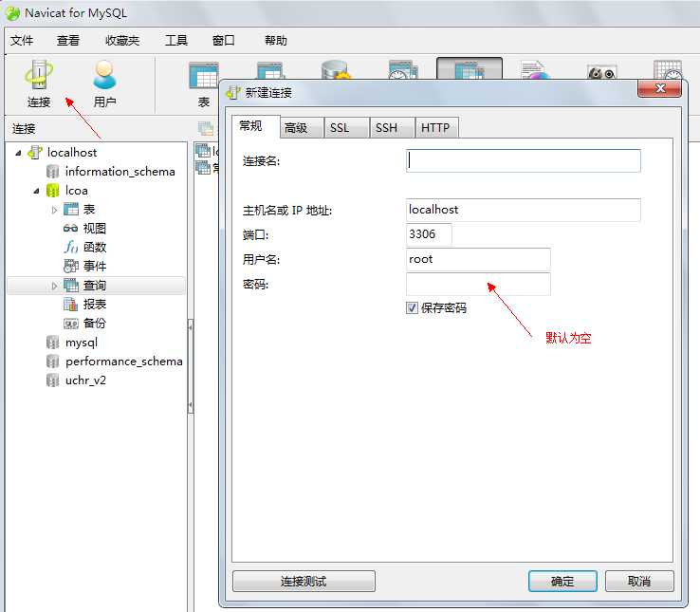Viewport: 700px width, 612px height.
Task: Select the mysql database name
Action: [x=82, y=343]
